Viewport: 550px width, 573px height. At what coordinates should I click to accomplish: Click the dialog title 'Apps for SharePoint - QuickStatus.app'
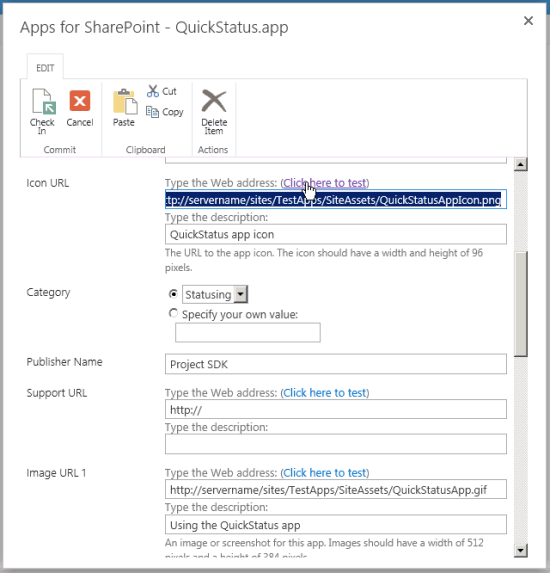(x=154, y=27)
